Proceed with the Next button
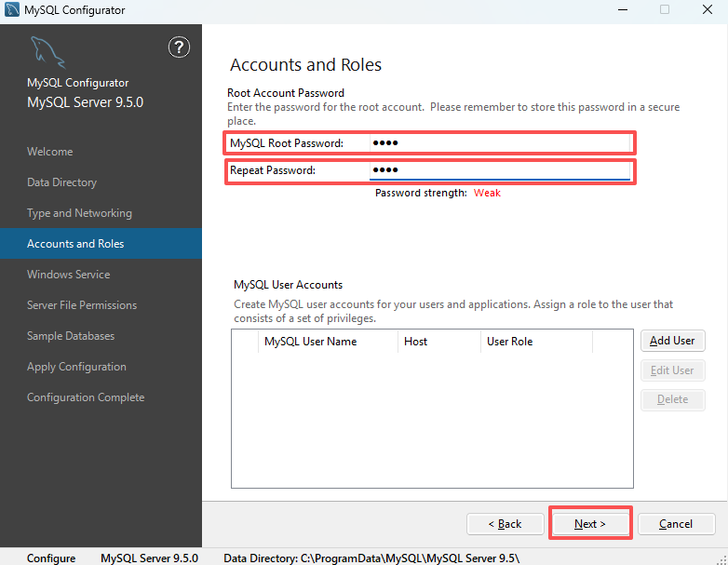 coord(590,524)
